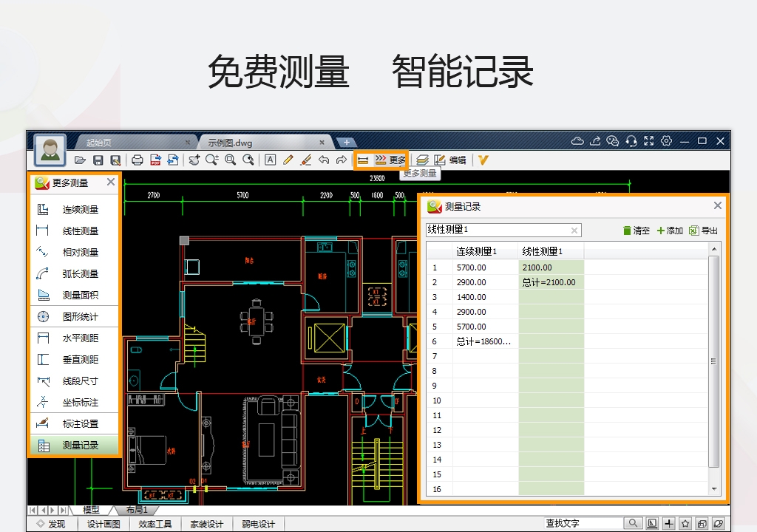The image size is (757, 532).
Task: Expand the 更多 measurement tools menu
Action: 398,159
